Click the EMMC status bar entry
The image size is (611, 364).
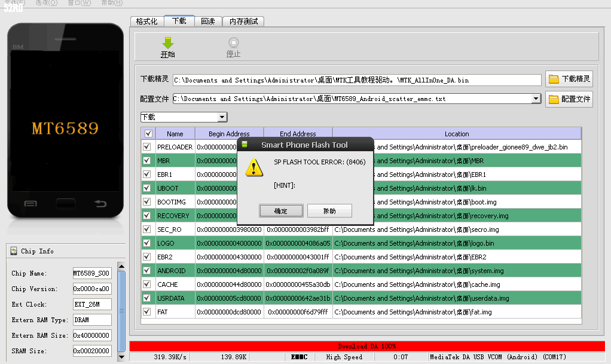coord(299,357)
